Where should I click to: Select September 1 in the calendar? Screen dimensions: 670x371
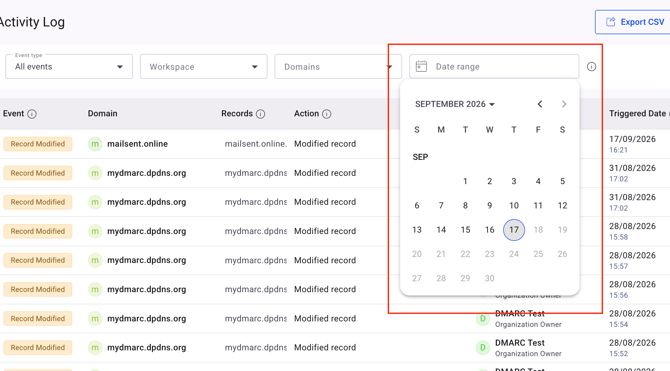coord(465,181)
